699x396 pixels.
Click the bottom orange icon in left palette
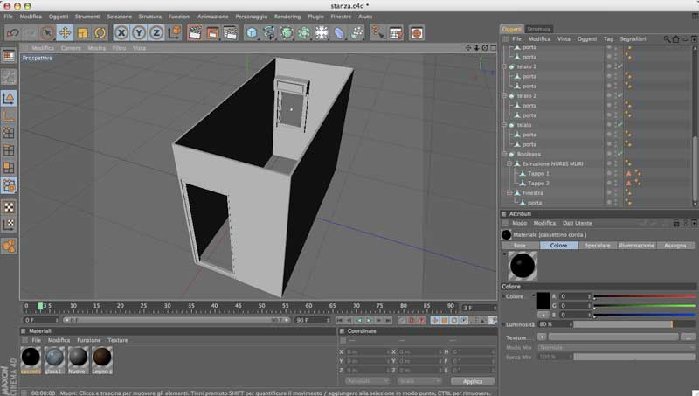[x=8, y=246]
